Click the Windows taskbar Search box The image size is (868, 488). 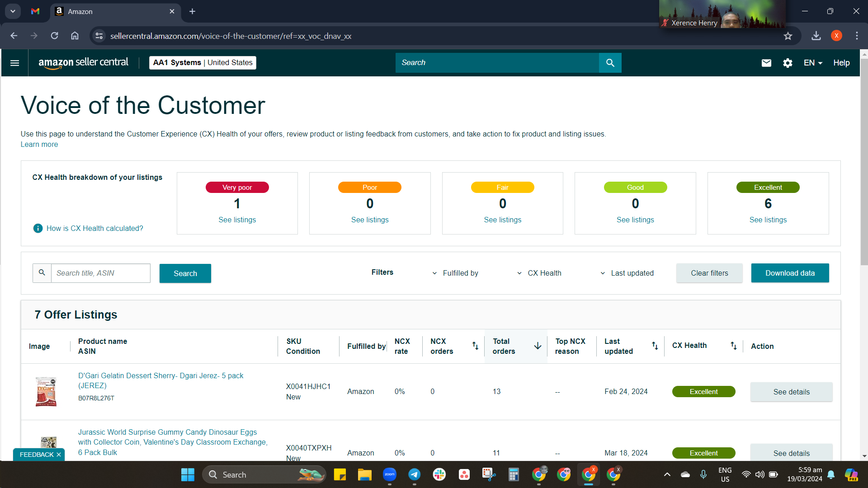pyautogui.click(x=264, y=474)
